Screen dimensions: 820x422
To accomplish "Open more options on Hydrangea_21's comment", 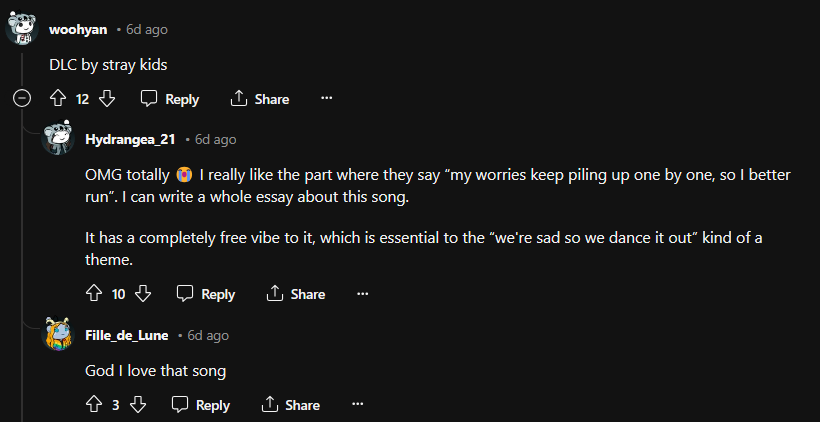I will point(362,293).
